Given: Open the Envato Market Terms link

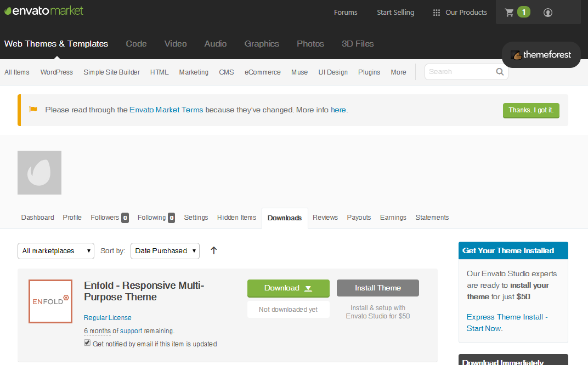Looking at the screenshot, I should (166, 110).
